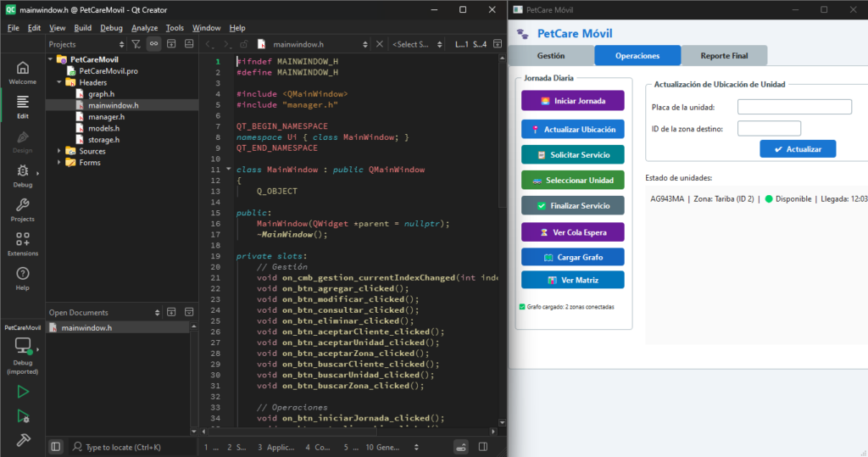Select manager.h in the Headers tree

[x=106, y=117]
